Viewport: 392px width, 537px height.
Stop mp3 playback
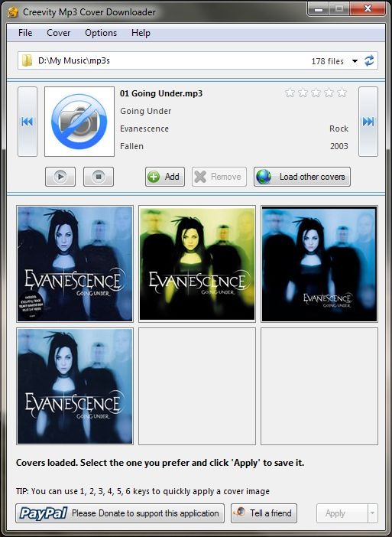pyautogui.click(x=99, y=177)
